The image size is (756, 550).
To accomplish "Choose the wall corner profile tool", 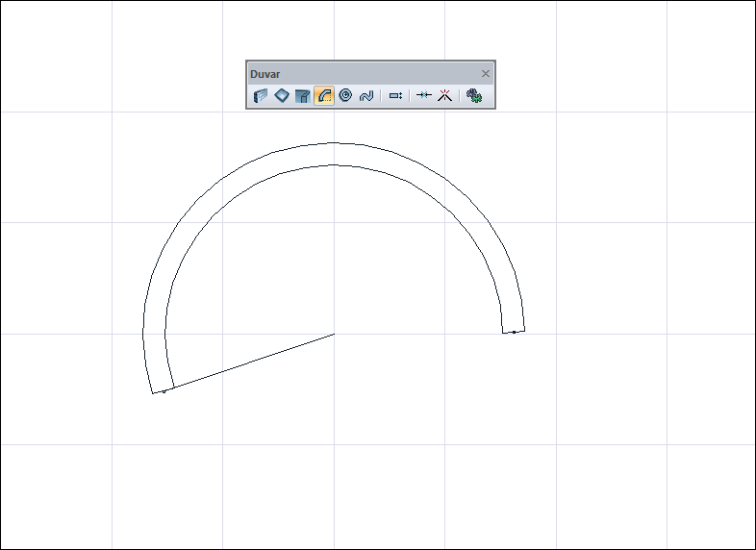I will point(303,96).
